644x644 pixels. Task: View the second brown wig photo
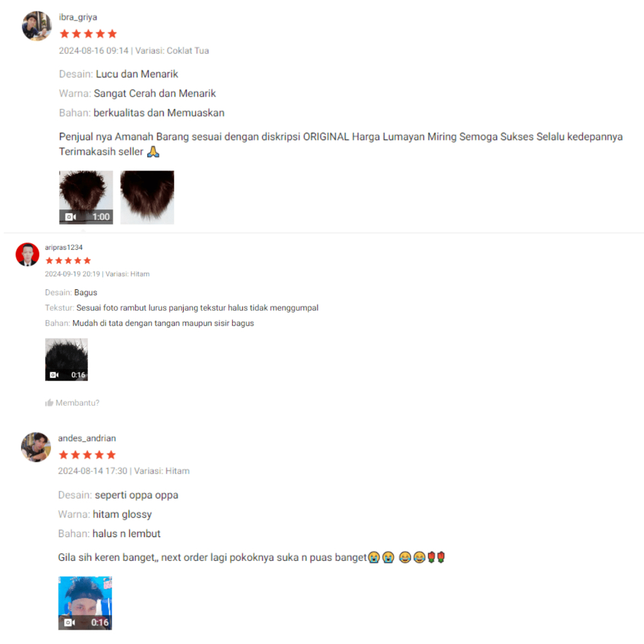147,197
